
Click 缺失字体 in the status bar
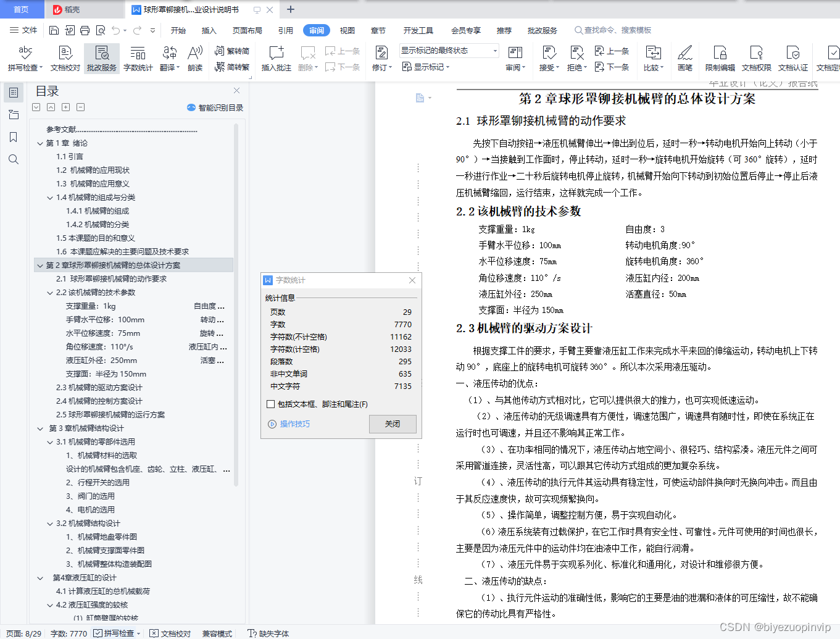tap(268, 633)
